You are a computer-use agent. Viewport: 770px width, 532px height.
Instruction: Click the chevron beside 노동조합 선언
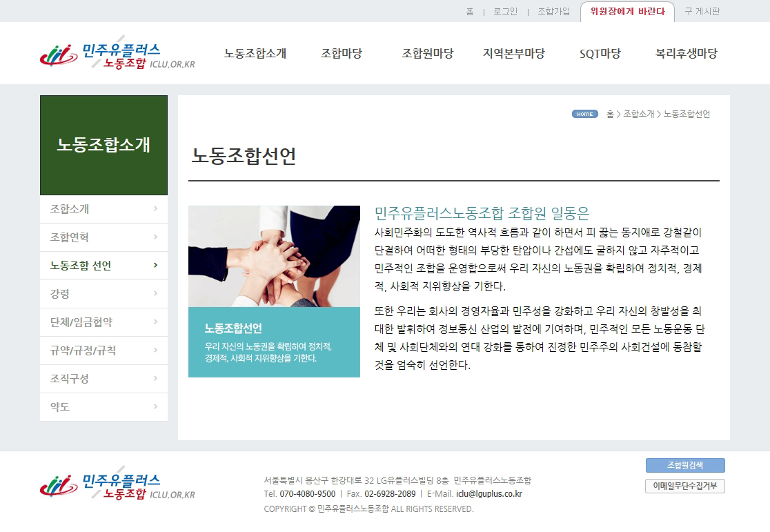[x=156, y=265]
